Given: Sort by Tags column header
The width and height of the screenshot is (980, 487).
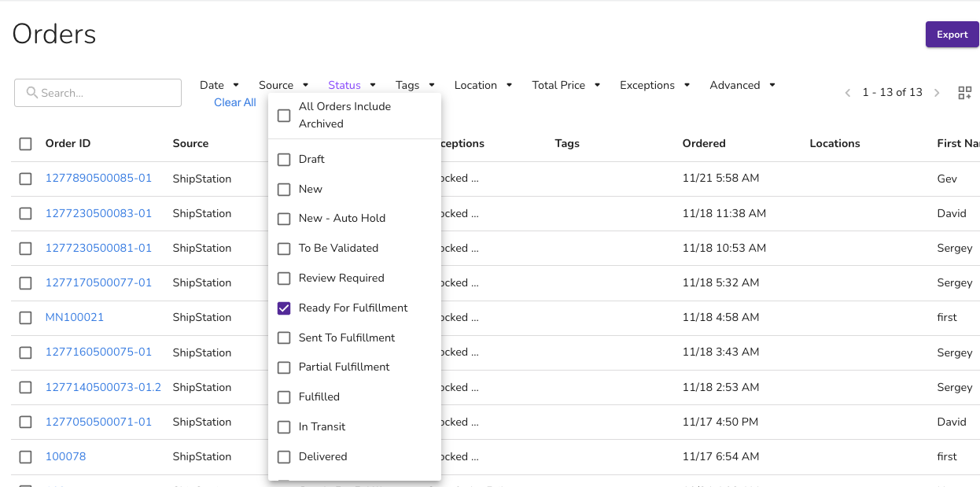Looking at the screenshot, I should point(567,143).
